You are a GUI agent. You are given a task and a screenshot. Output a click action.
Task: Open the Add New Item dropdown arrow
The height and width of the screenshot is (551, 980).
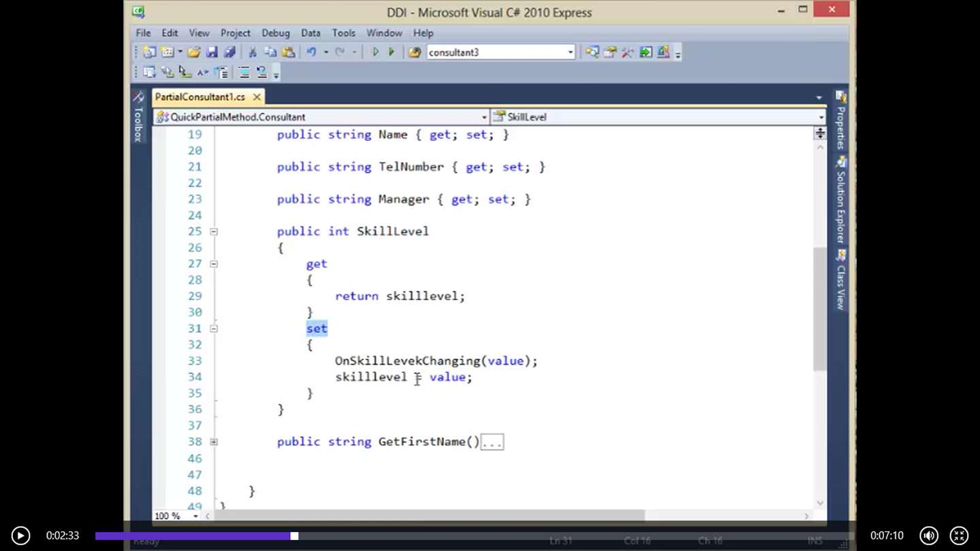click(x=180, y=52)
